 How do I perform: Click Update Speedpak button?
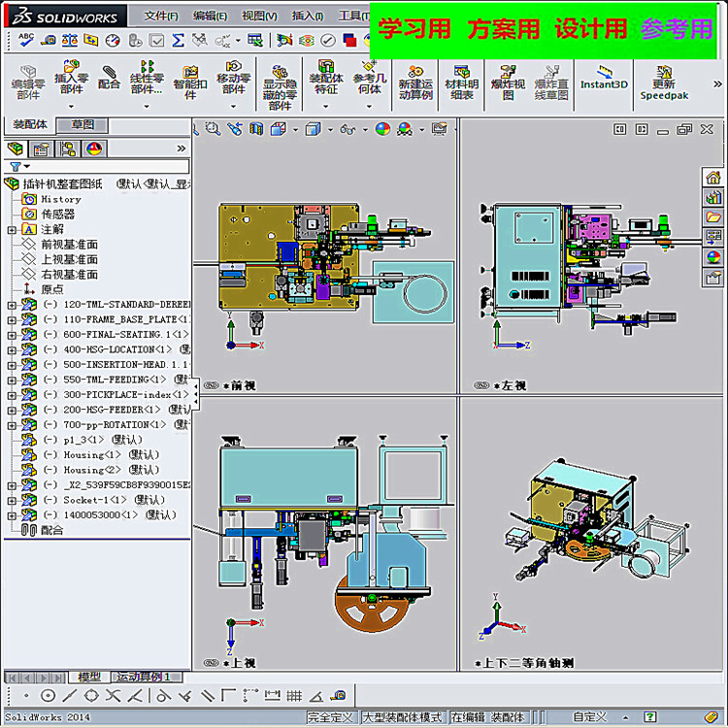[664, 83]
